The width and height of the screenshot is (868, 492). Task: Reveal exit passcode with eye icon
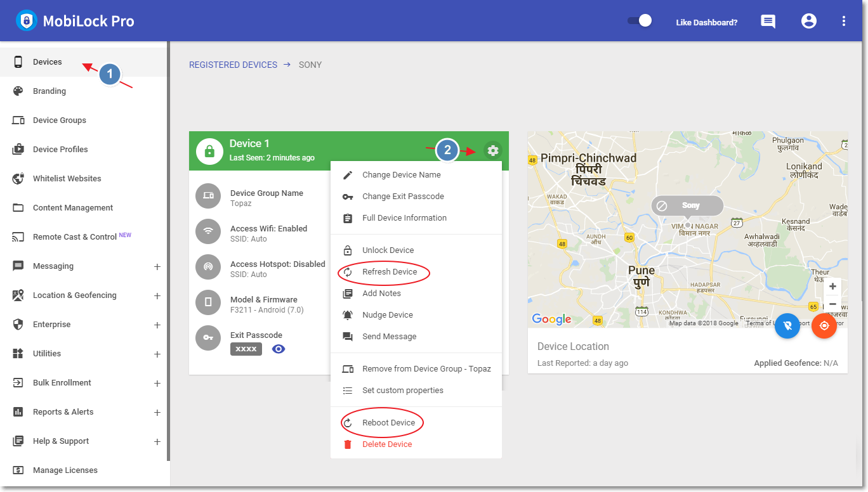tap(278, 349)
